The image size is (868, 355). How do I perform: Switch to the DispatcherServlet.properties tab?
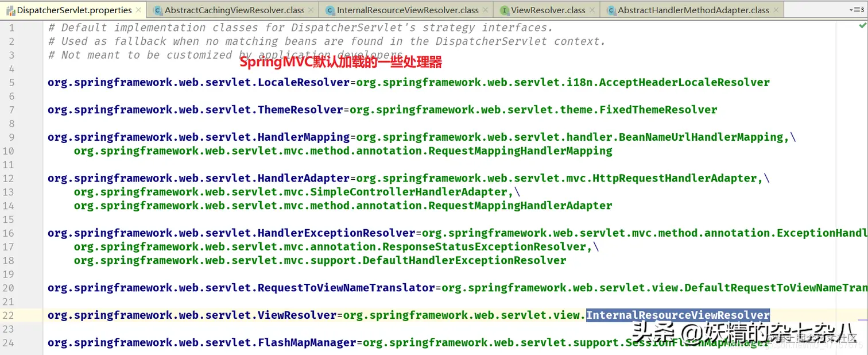(x=73, y=10)
